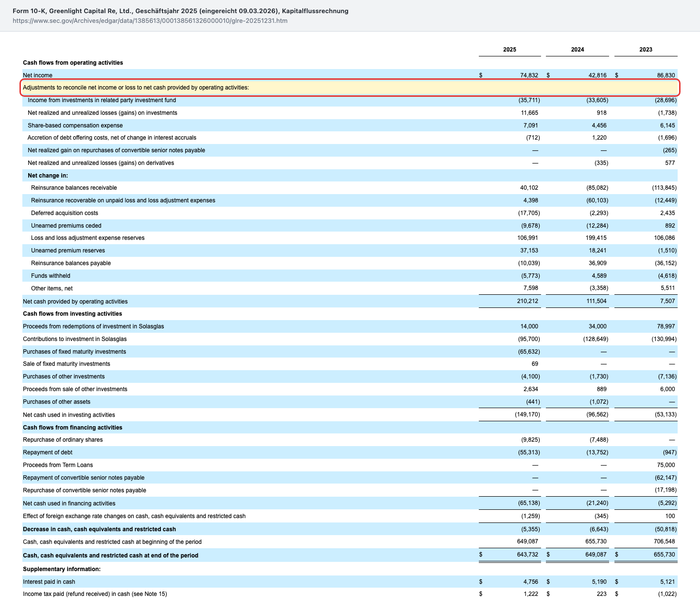The width and height of the screenshot is (700, 611).
Task: Click the 2023 column header
Action: 646,50
